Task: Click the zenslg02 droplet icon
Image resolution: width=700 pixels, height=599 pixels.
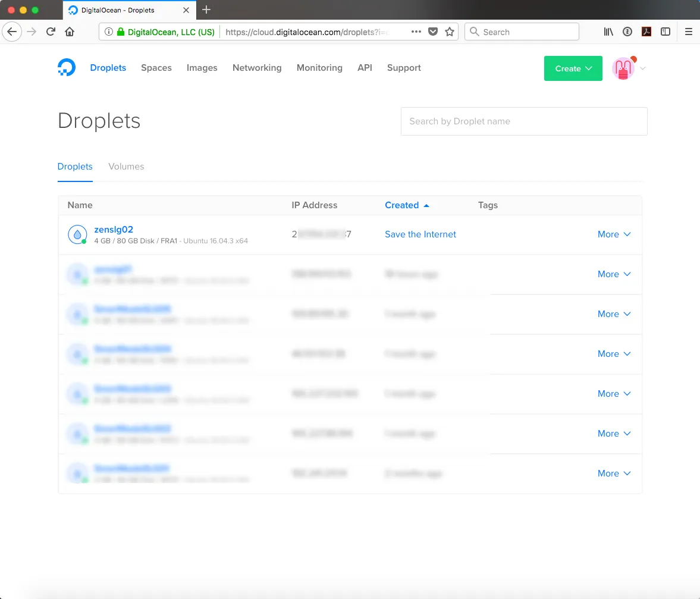Action: point(77,235)
